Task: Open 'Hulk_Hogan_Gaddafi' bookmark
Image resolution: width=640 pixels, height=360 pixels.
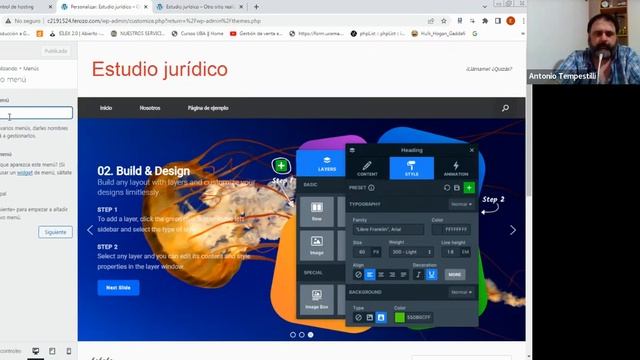Action: point(438,34)
